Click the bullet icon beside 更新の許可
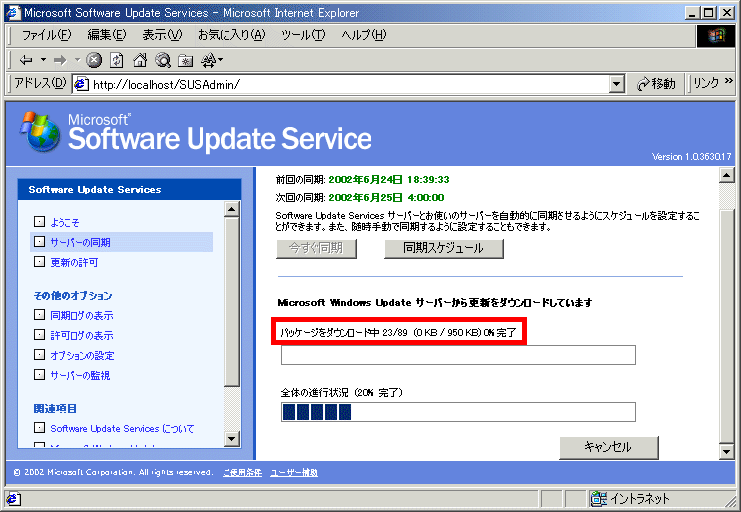Screen dimensions: 741x512 tap(40, 261)
